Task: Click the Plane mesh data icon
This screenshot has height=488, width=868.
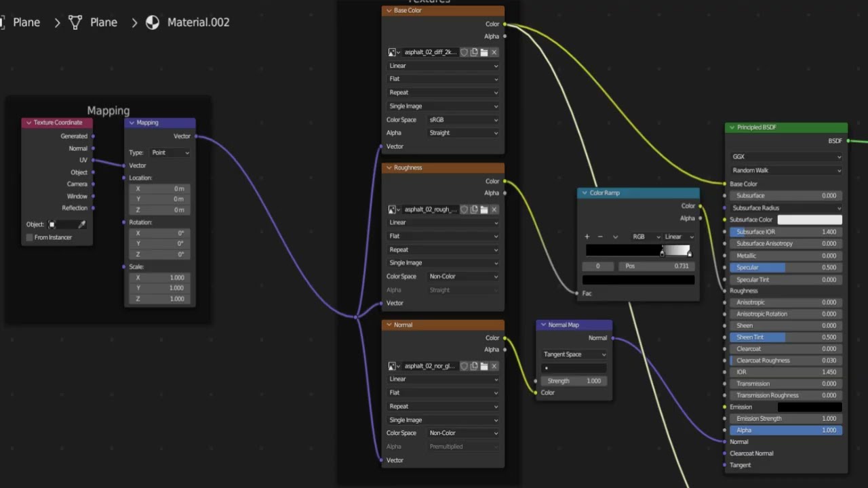Action: pyautogui.click(x=75, y=22)
